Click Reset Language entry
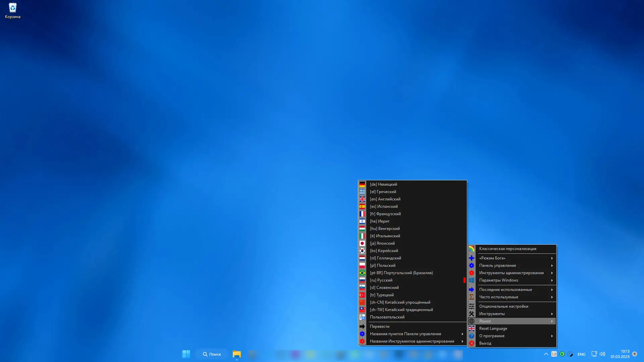This screenshot has height=362, width=644. (493, 328)
